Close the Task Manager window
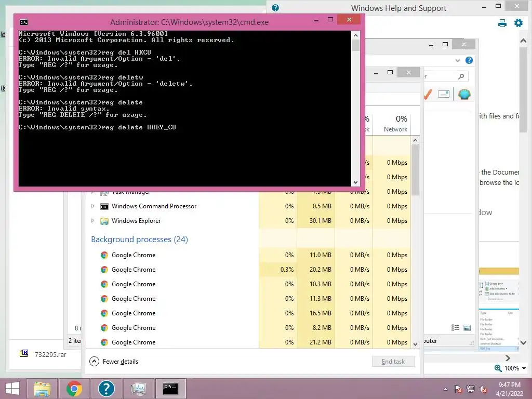This screenshot has height=399, width=532. (x=408, y=72)
